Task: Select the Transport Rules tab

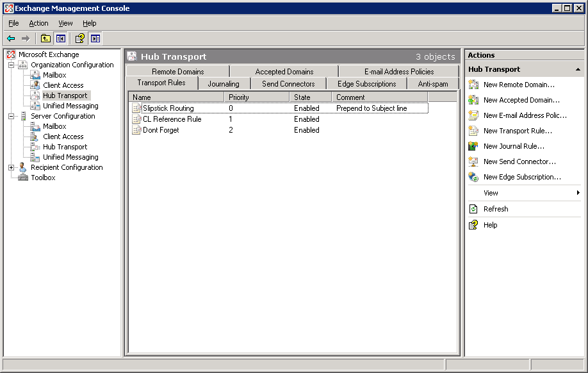Action: pos(161,83)
